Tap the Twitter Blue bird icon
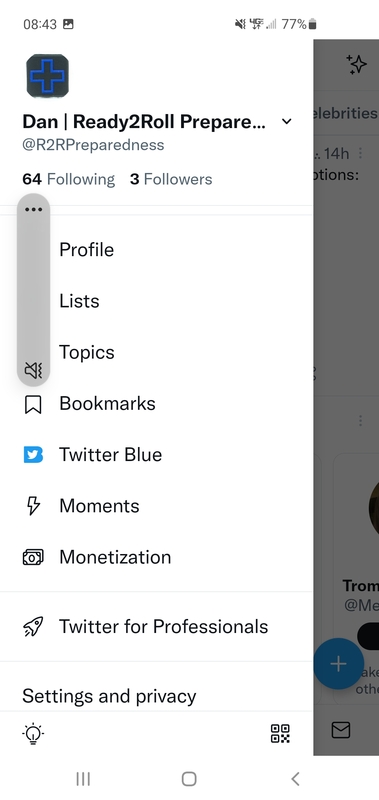Viewport: 379px width, 800px height. (x=33, y=455)
